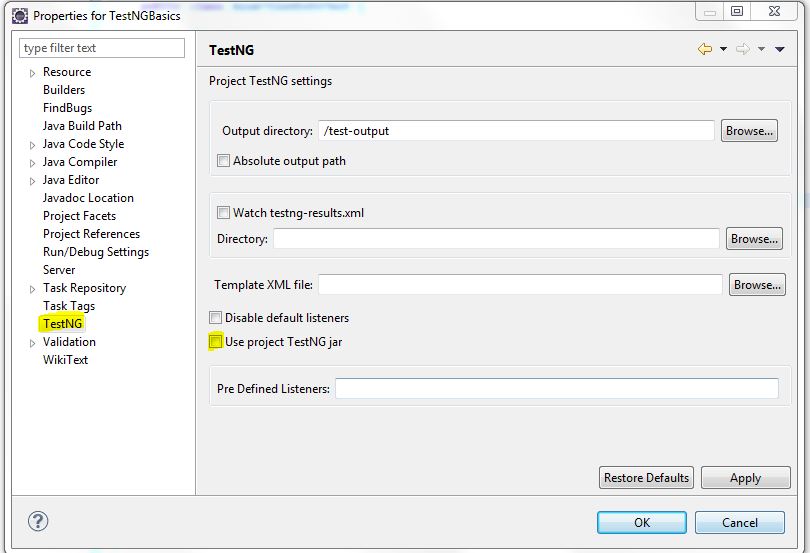Click the Template XML file field

(x=520, y=285)
